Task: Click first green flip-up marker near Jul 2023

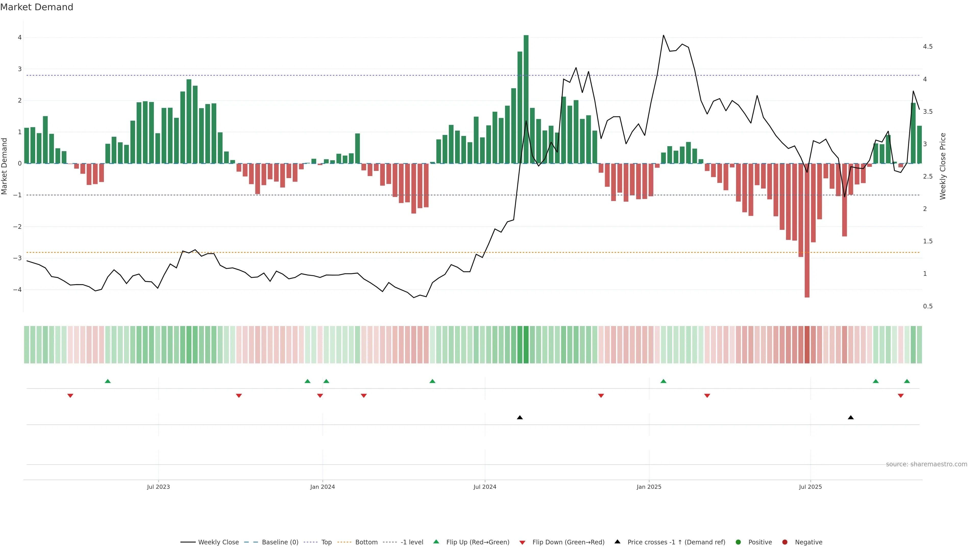Action: [x=108, y=381]
